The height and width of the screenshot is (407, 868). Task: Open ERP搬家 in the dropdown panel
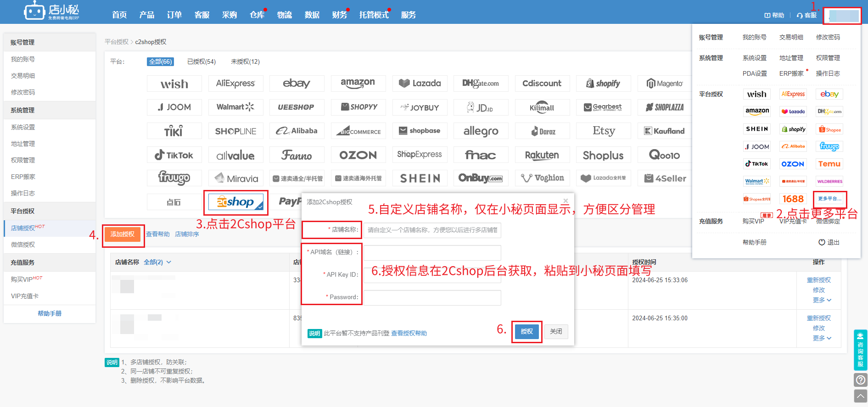[792, 73]
